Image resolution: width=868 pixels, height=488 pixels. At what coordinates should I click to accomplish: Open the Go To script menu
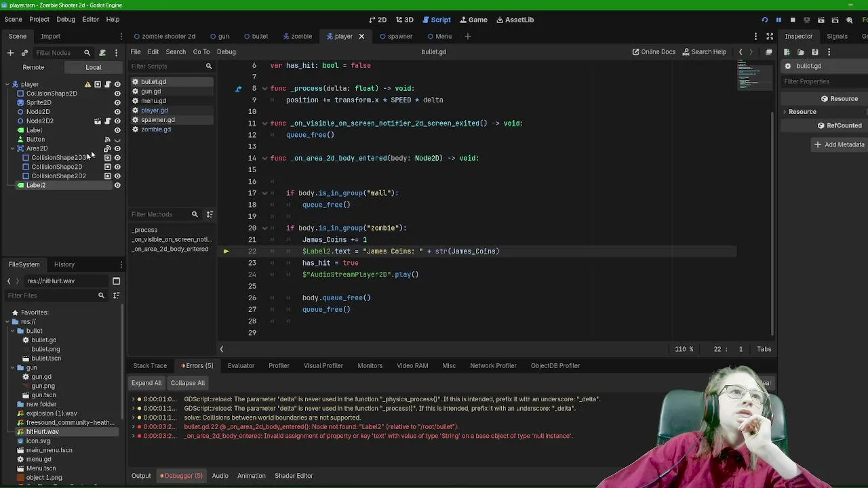pos(201,52)
